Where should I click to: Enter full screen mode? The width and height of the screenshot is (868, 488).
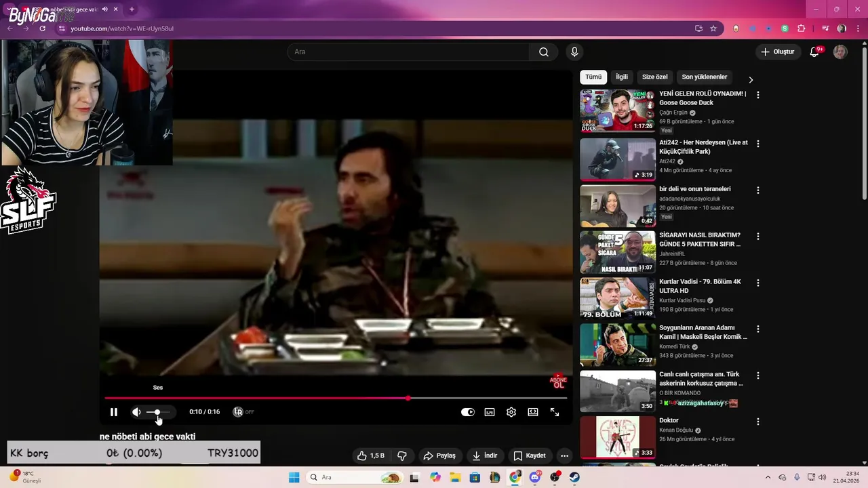tap(555, 412)
